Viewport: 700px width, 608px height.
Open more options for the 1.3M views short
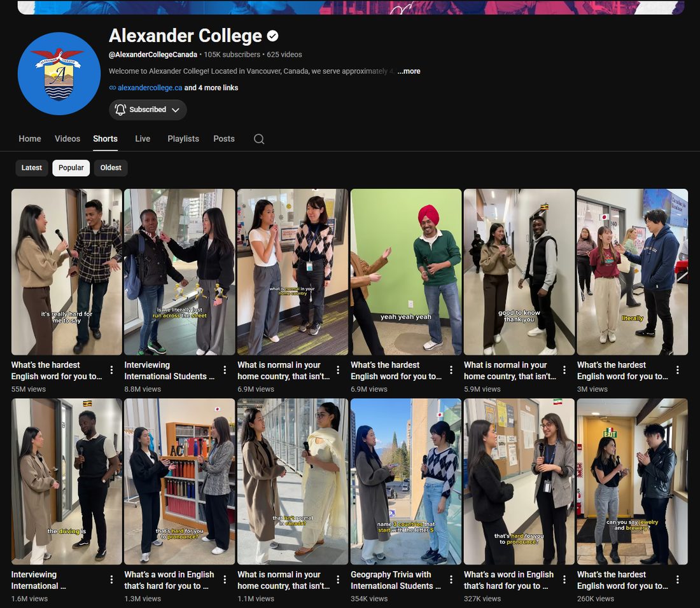click(225, 579)
